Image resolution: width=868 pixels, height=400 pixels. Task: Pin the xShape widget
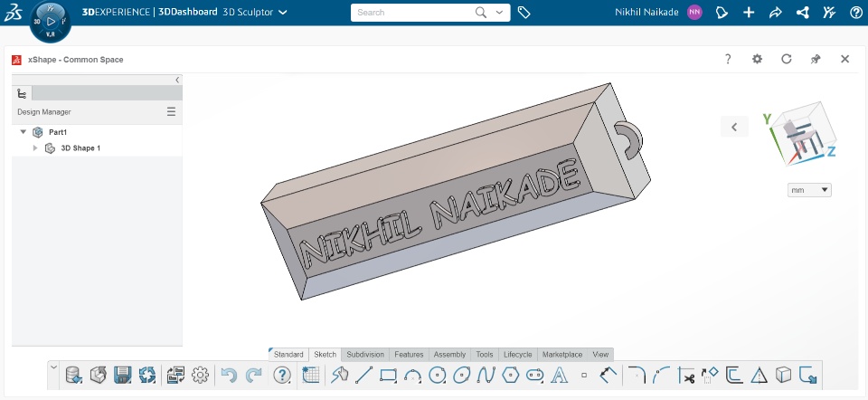click(816, 59)
